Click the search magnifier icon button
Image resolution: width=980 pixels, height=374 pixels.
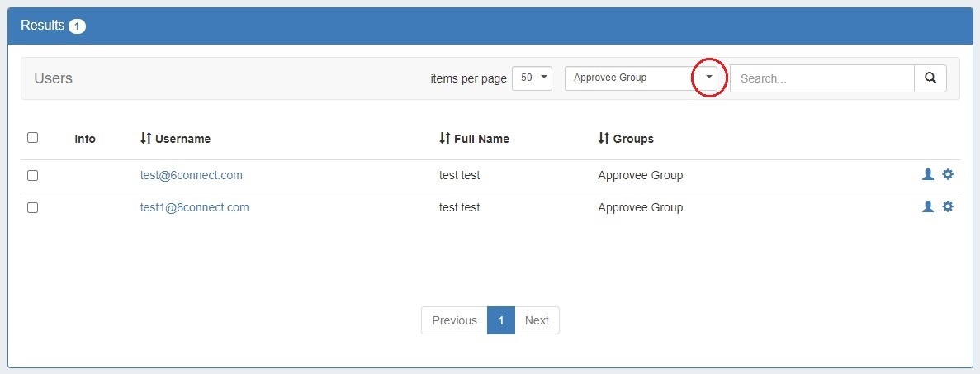pyautogui.click(x=930, y=78)
